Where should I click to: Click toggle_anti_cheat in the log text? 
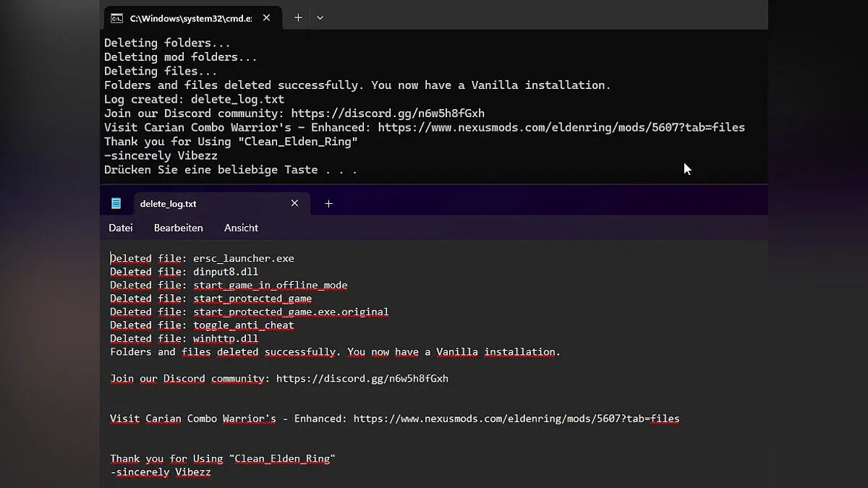243,325
